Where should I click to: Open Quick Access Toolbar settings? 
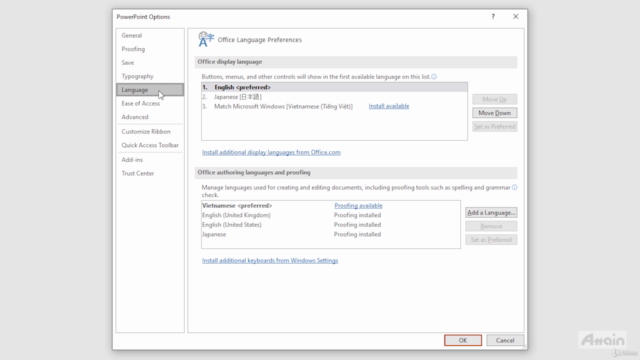coord(150,145)
